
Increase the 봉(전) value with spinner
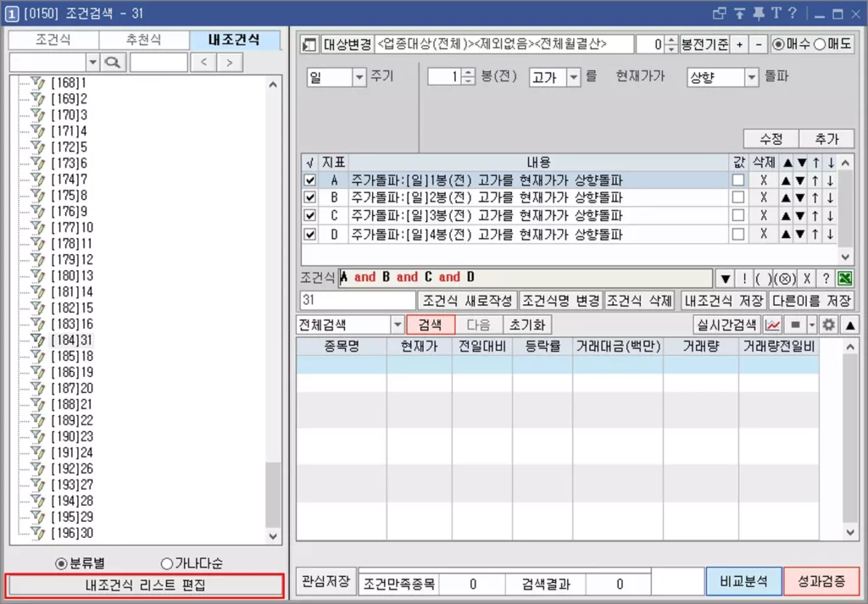point(468,73)
